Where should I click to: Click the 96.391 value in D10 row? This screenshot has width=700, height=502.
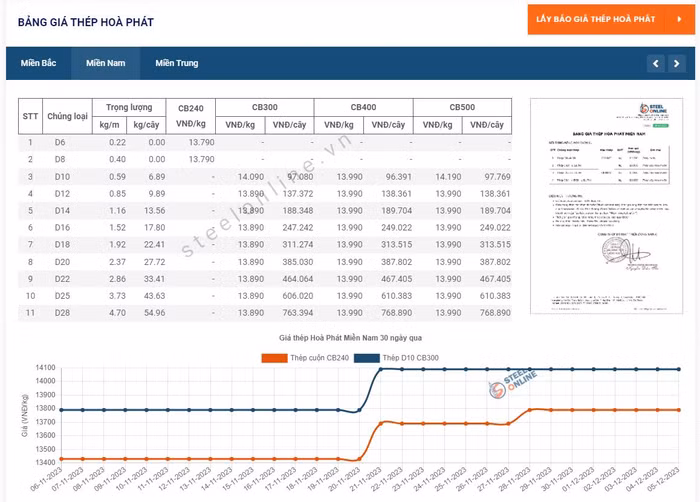(399, 177)
